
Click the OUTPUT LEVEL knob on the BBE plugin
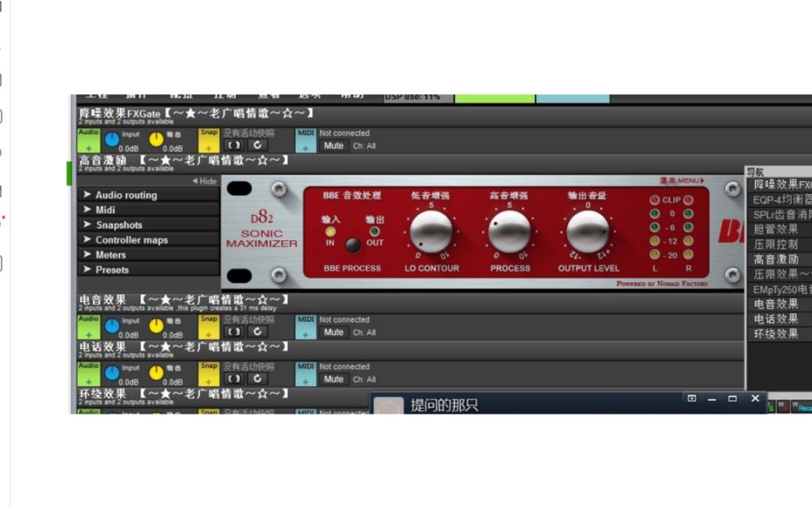tap(588, 231)
